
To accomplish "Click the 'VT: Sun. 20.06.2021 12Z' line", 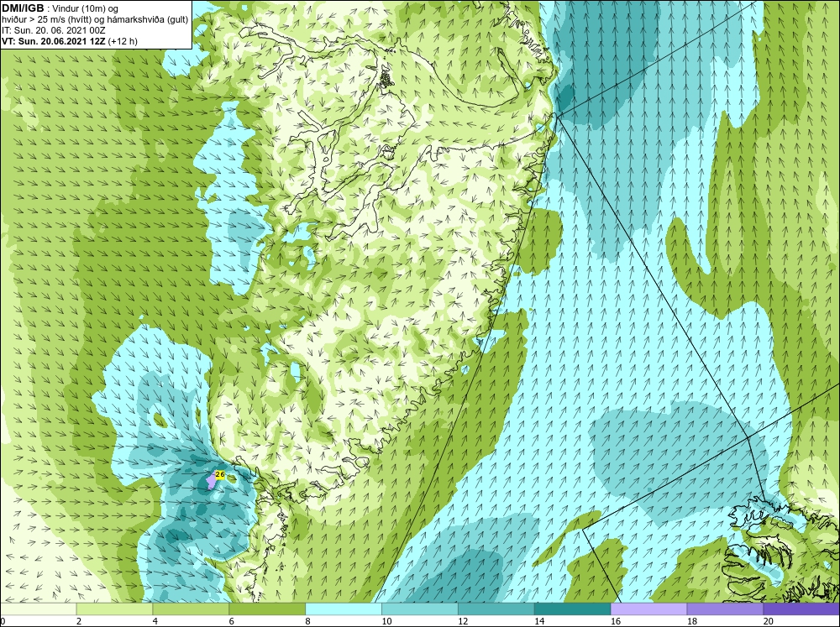I will (54, 41).
